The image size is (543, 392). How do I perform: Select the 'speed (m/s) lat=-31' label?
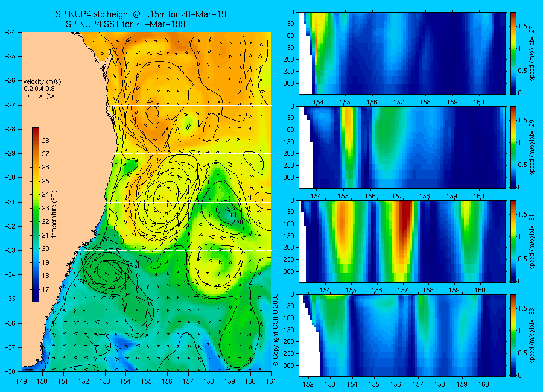pyautogui.click(x=532, y=241)
